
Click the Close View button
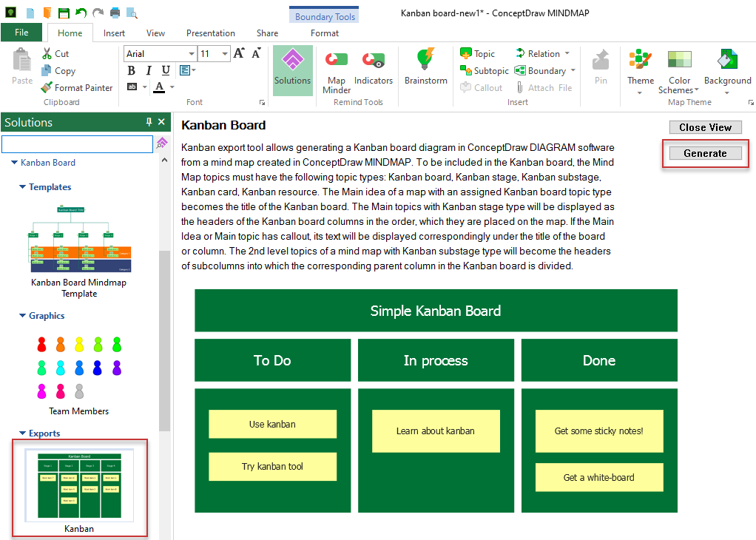(x=705, y=127)
